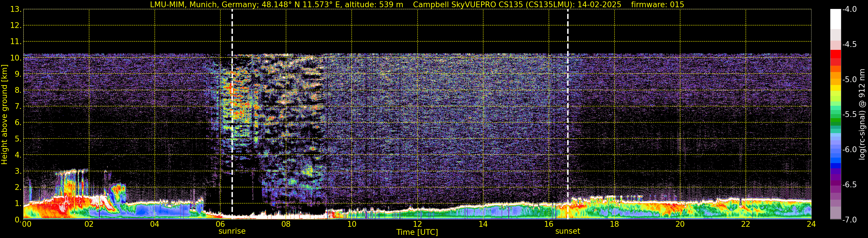Click the '11.' height tick label
The image size is (868, 238).
(x=16, y=42)
